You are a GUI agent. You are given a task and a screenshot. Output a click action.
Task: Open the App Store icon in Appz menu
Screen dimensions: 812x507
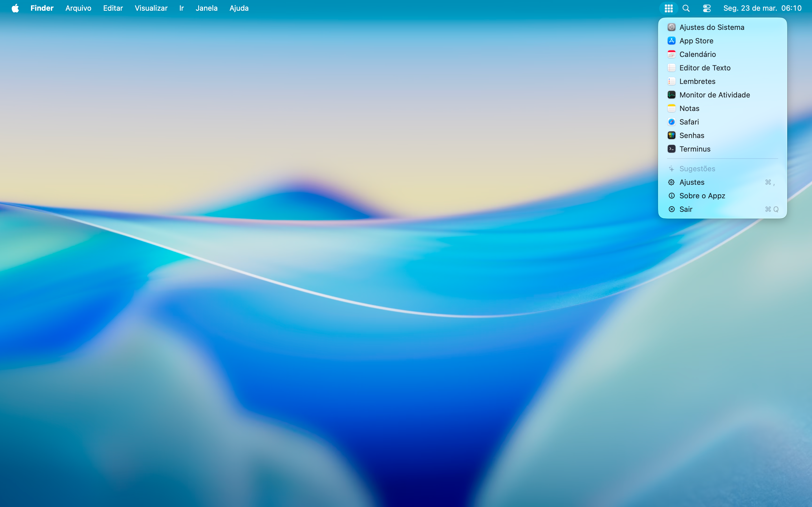[x=671, y=41]
